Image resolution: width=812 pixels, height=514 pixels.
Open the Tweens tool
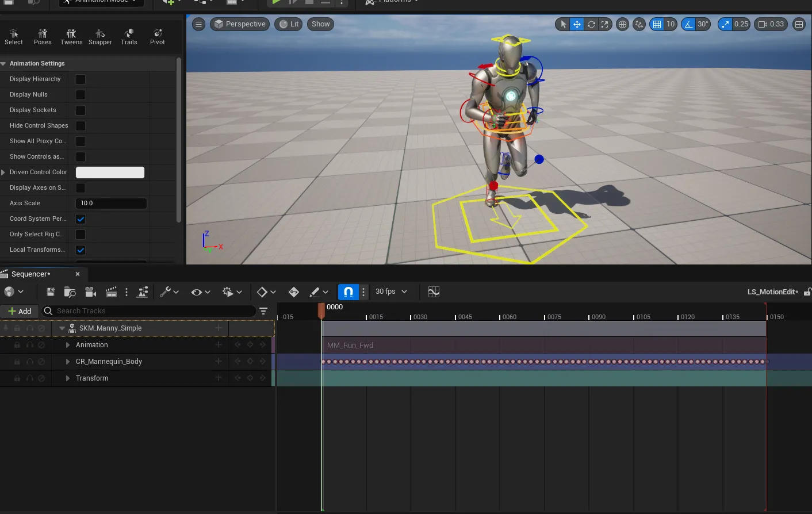point(71,37)
